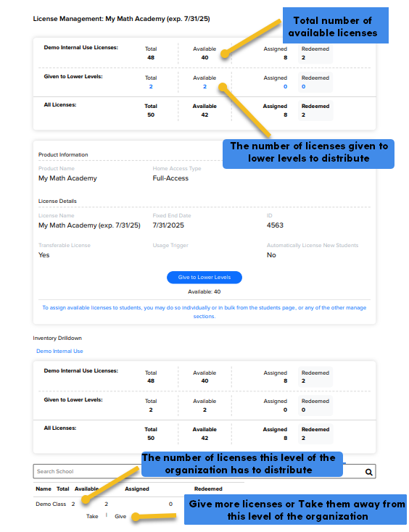The image size is (409, 532).
Task: Open the blue Given to Lower Levels Redeemed 0
Action: point(303,86)
